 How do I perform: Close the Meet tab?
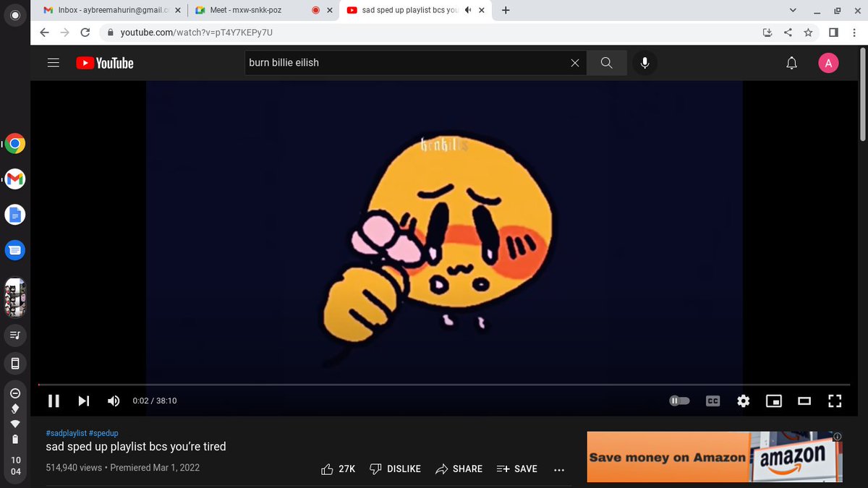click(x=330, y=10)
